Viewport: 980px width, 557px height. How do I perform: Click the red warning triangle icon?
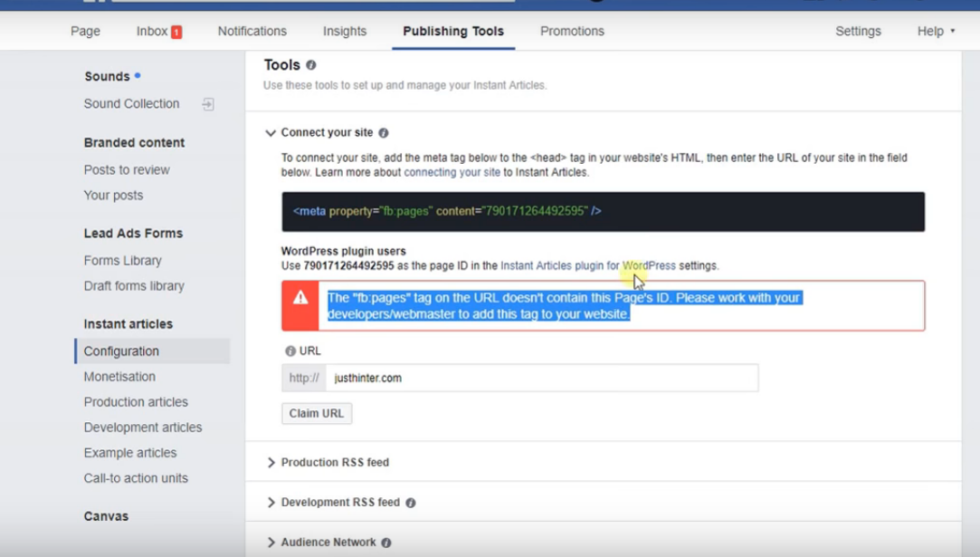coord(300,297)
